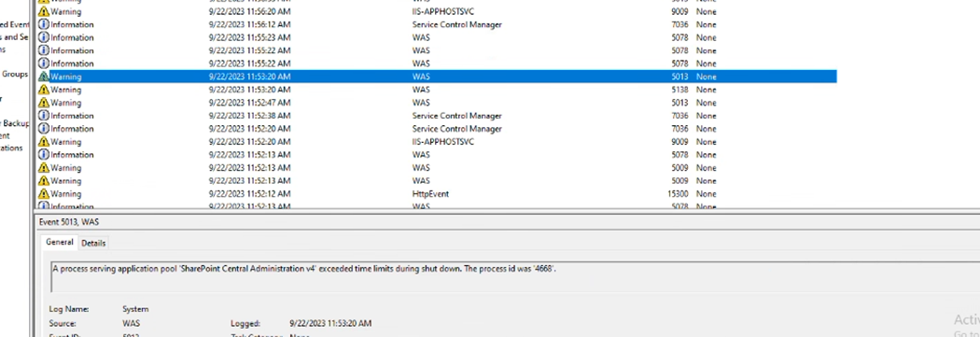Screen dimensions: 980x337
Task: Click the Service Control Manager source at 11:52:20 AM
Action: coord(457,129)
